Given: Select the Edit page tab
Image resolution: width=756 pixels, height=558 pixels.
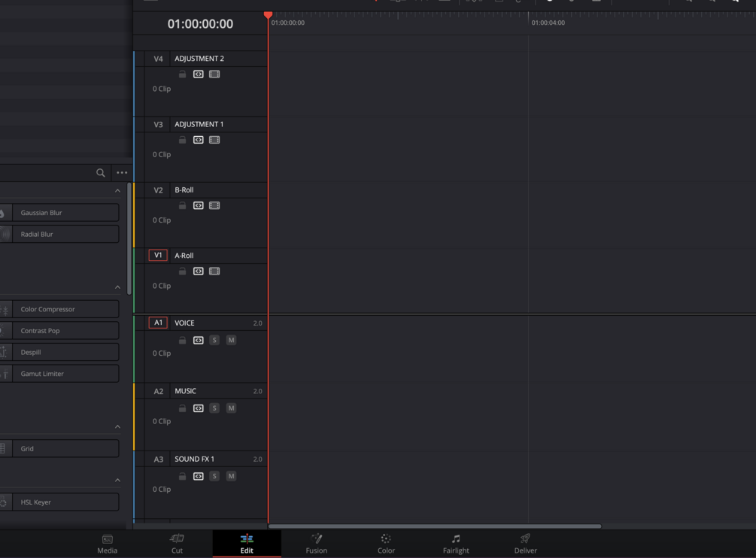Looking at the screenshot, I should pos(247,544).
